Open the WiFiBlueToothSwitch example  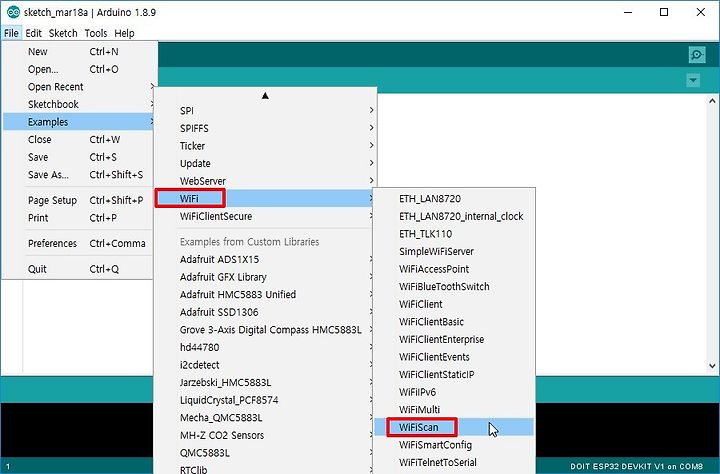(x=454, y=287)
